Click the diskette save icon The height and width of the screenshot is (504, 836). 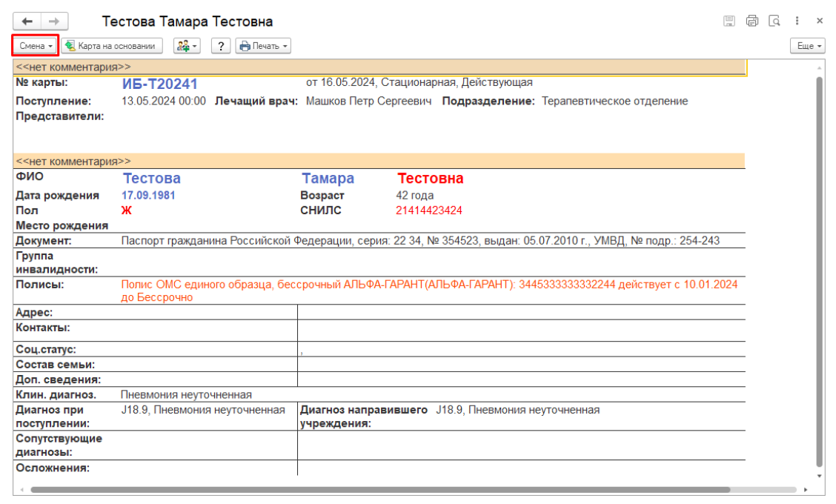point(729,21)
